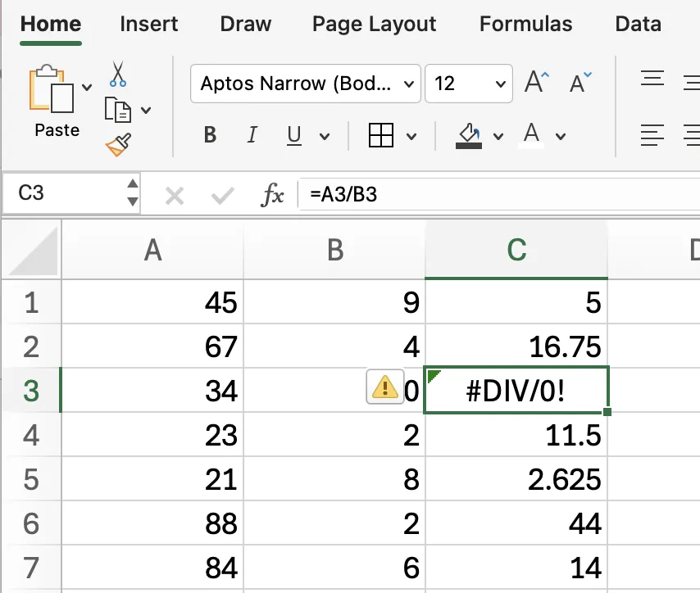Screen dimensions: 700x593
Task: Toggle Italic formatting
Action: 252,135
